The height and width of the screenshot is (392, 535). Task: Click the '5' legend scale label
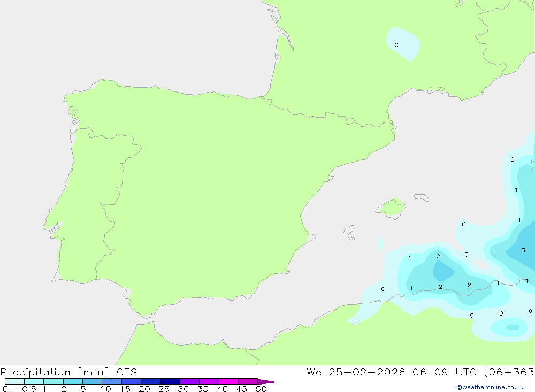[x=83, y=389]
